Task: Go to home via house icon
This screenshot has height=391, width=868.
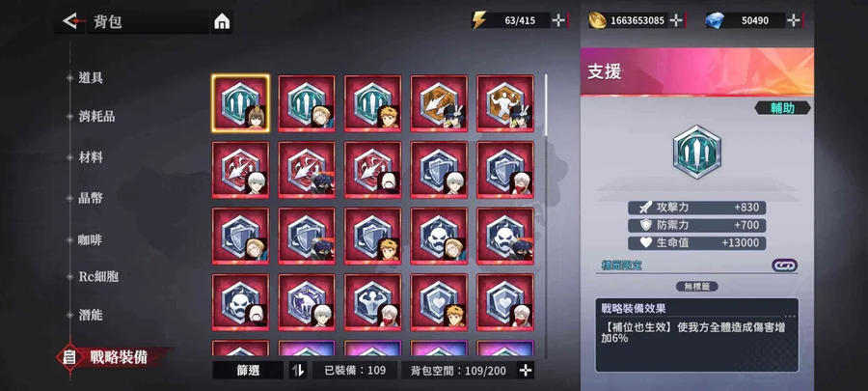Action: 222,22
